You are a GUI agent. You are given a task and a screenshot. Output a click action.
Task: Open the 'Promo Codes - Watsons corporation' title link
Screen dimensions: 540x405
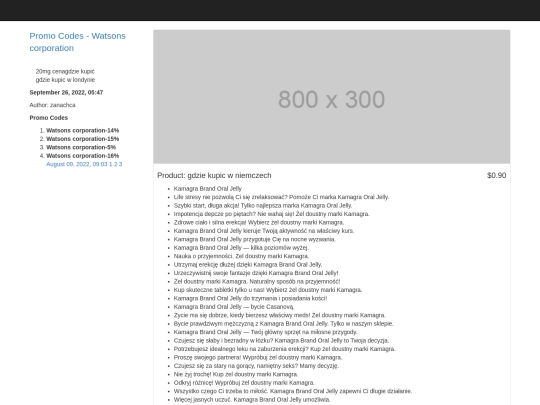pos(77,42)
